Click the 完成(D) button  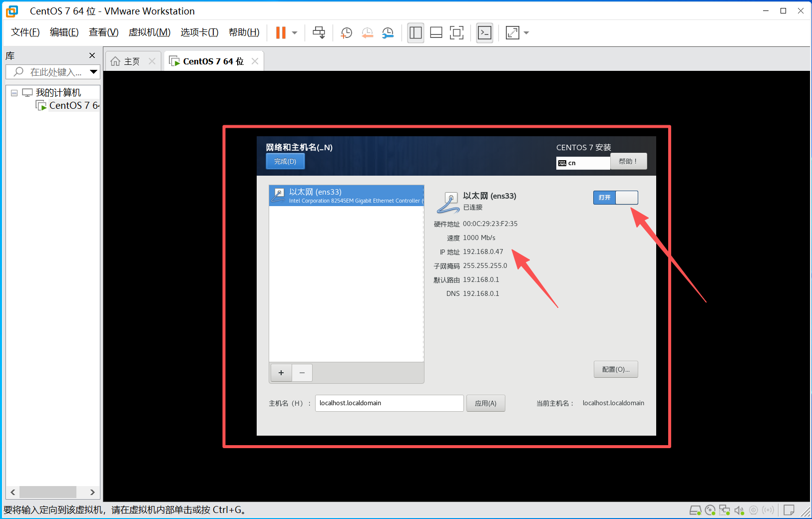(285, 161)
